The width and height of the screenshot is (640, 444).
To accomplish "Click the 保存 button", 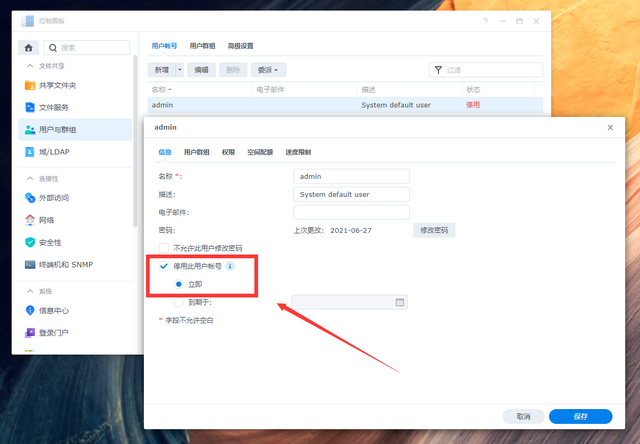I will [x=580, y=417].
